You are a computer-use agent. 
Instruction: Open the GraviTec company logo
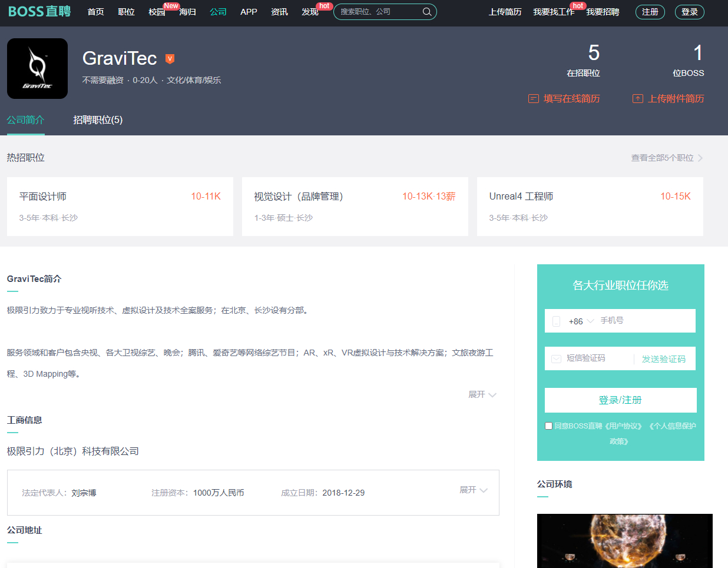[37, 68]
